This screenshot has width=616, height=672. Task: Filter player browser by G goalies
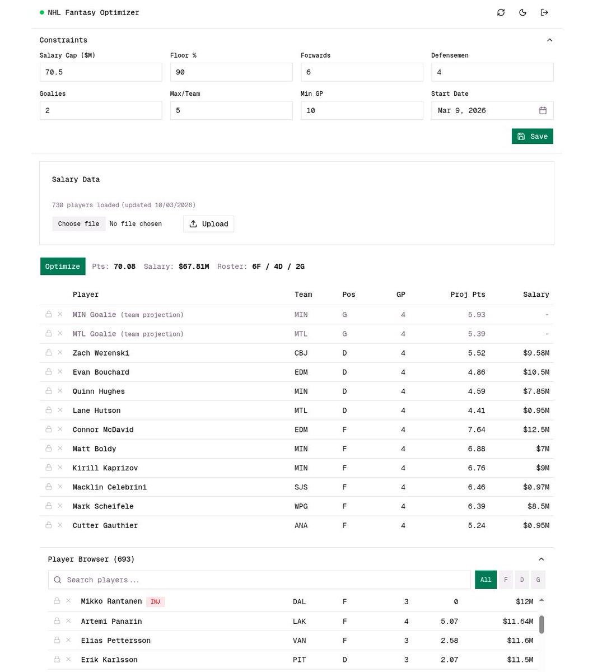coord(538,580)
